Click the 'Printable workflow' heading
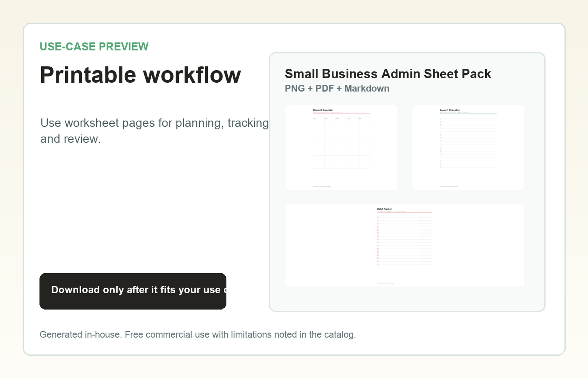The height and width of the screenshot is (378, 588). [140, 75]
